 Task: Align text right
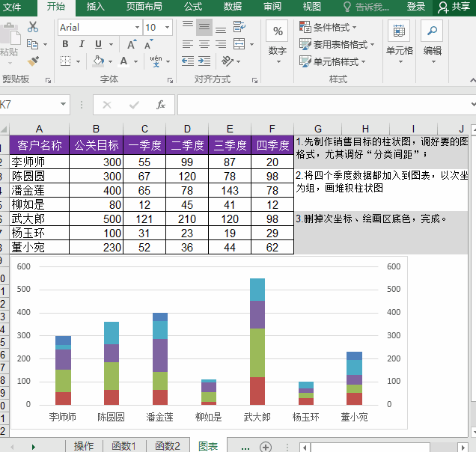point(221,44)
